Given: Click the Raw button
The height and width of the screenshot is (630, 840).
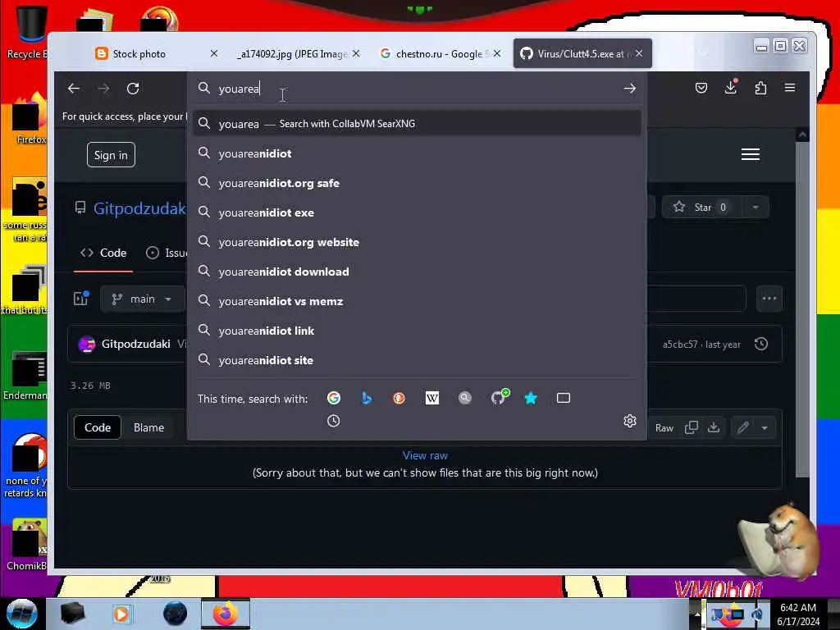Looking at the screenshot, I should tap(664, 427).
